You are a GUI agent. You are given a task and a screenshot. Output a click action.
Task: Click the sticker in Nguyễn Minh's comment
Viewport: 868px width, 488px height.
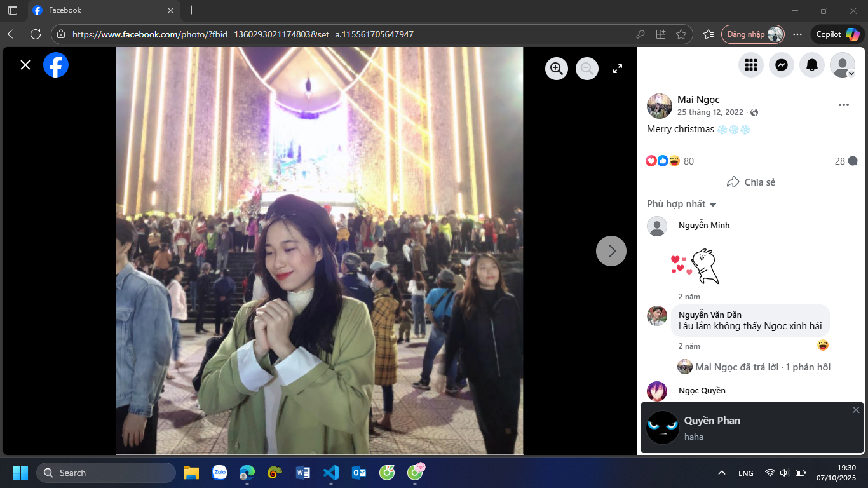pyautogui.click(x=696, y=266)
